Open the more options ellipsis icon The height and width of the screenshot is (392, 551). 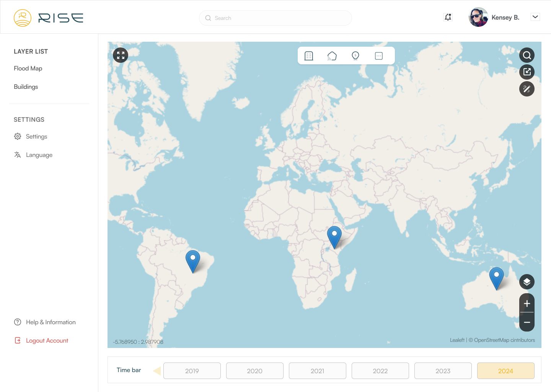click(379, 56)
